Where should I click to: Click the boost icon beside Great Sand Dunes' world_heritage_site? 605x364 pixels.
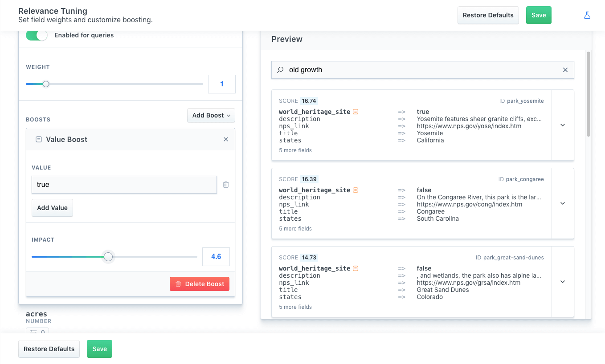356,268
